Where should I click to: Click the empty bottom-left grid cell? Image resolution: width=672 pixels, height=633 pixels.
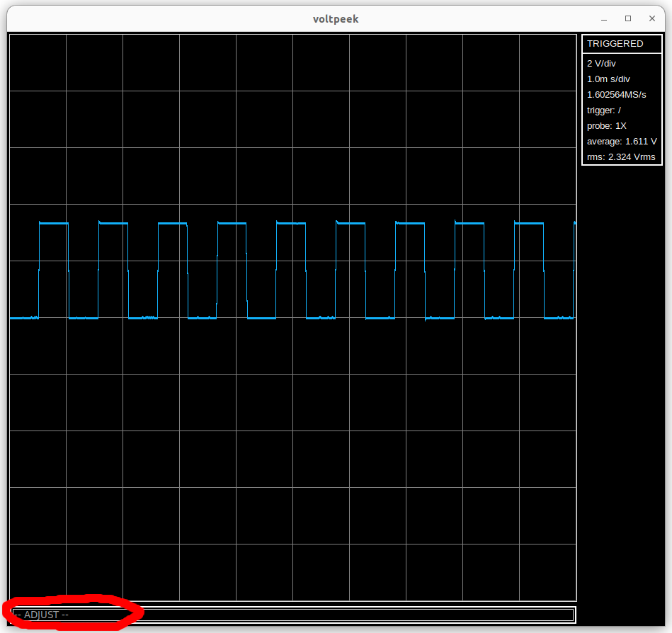coord(38,572)
